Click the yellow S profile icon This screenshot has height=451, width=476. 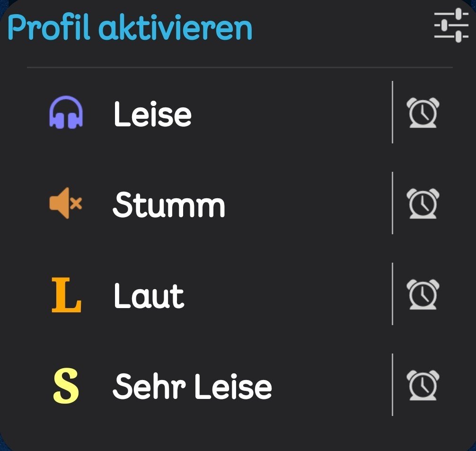(x=66, y=387)
